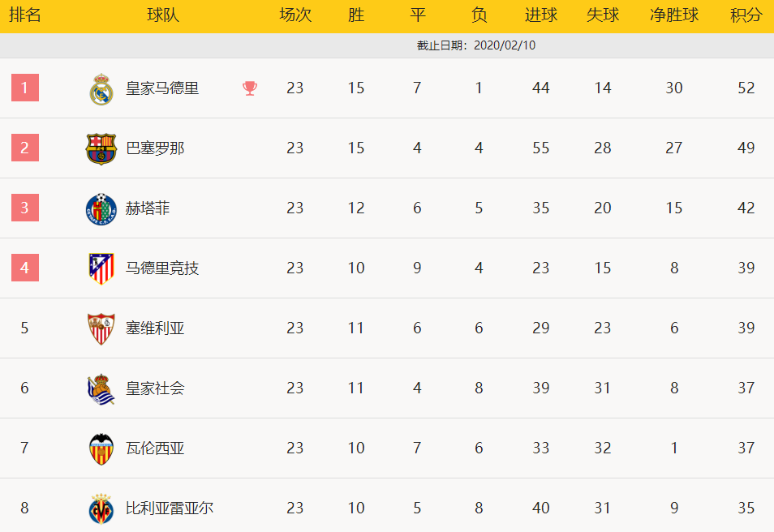Open team link 比利亚雷亚尔
774x532 pixels.
click(170, 508)
